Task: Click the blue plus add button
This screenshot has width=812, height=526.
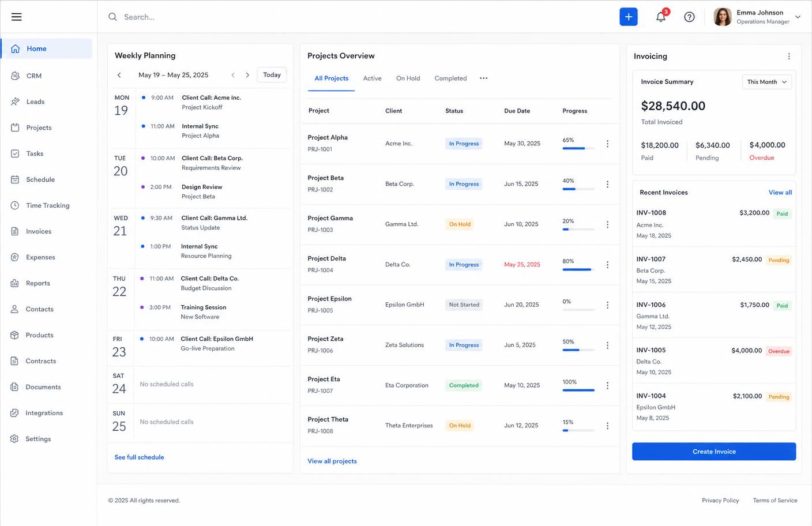Action: 629,17
